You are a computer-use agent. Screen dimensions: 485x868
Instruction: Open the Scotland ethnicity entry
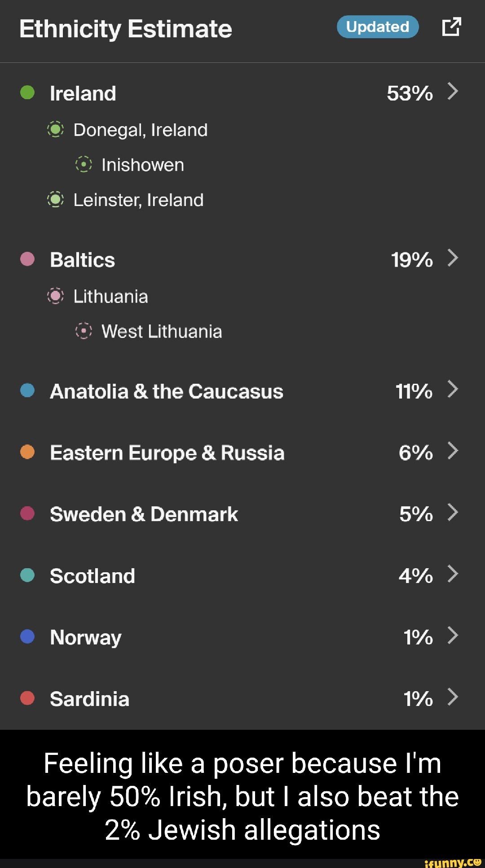pyautogui.click(x=93, y=576)
